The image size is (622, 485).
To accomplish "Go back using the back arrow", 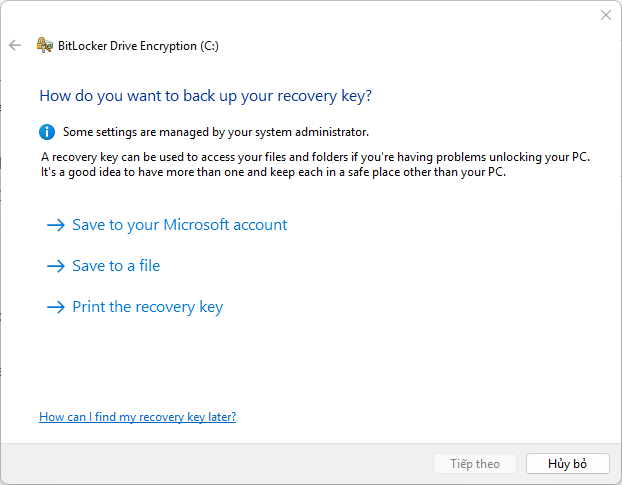I will [15, 45].
